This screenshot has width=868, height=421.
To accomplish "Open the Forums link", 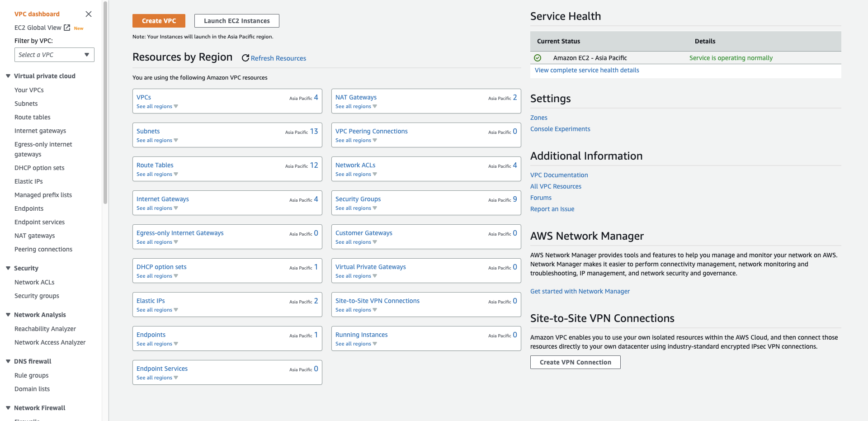I will [541, 198].
